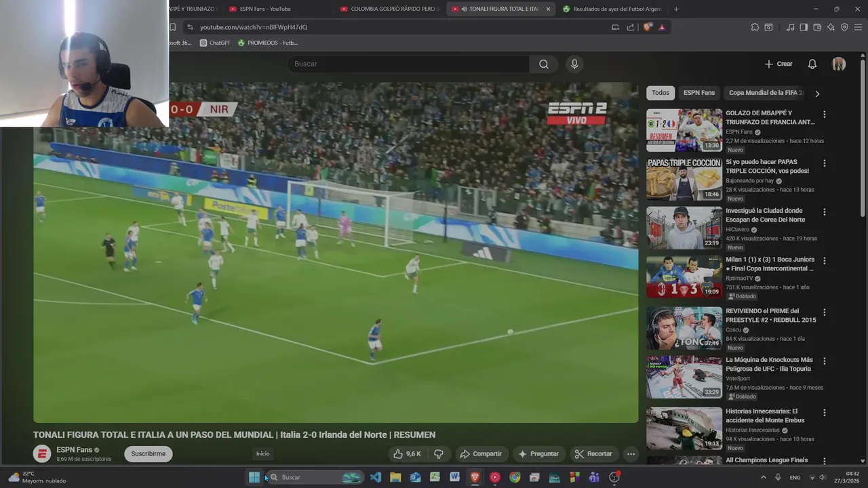
Task: Click the YouTube Buscar search field
Action: (408, 64)
